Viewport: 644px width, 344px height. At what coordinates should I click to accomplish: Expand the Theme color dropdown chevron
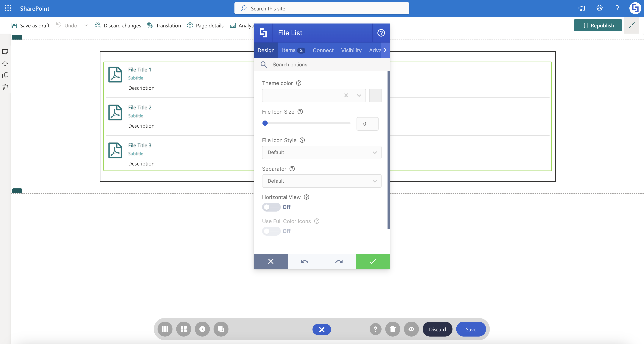(359, 96)
